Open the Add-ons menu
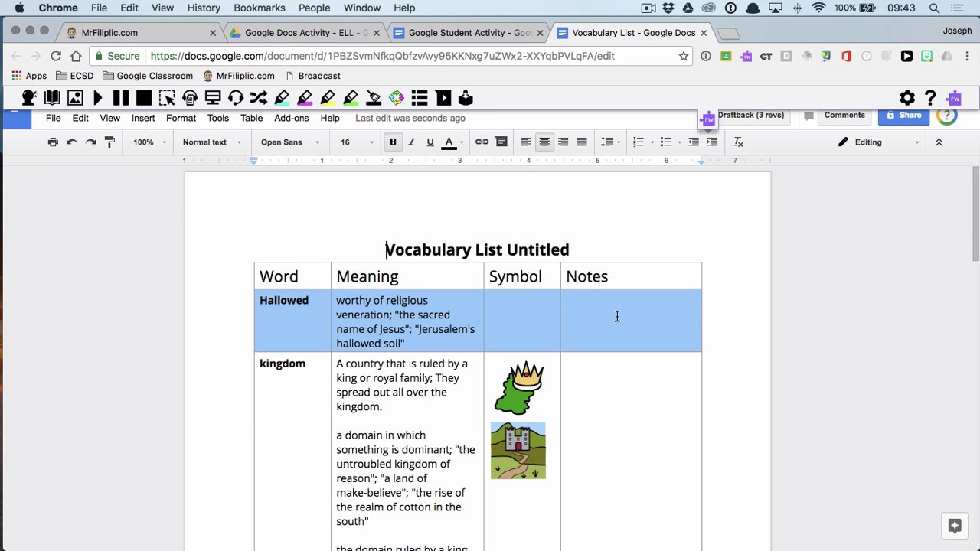980x551 pixels. tap(291, 118)
